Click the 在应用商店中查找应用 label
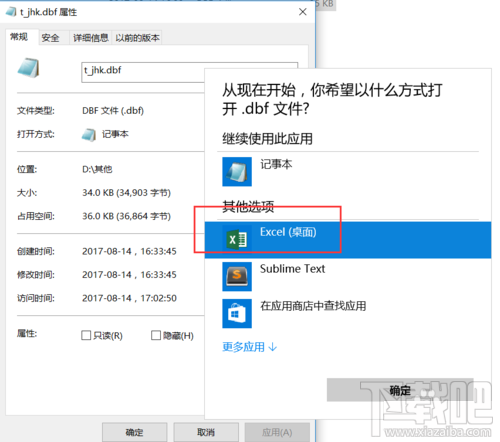 pos(313,306)
